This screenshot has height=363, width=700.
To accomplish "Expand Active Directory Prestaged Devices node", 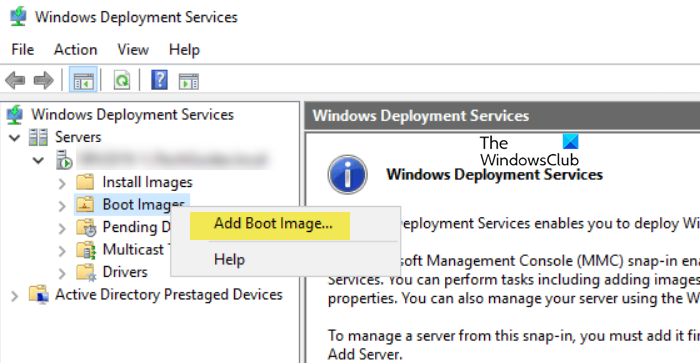I will tap(15, 296).
